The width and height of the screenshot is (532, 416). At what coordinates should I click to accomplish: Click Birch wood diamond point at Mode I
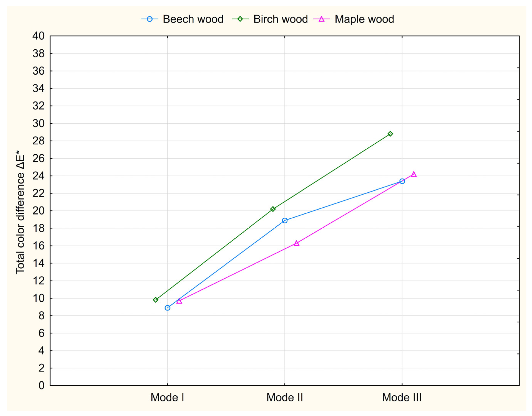point(156,300)
